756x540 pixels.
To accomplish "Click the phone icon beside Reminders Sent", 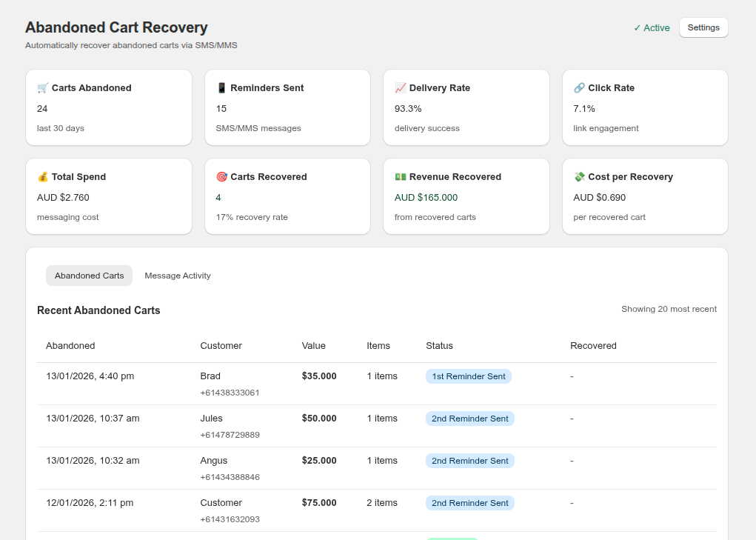I will 221,88.
